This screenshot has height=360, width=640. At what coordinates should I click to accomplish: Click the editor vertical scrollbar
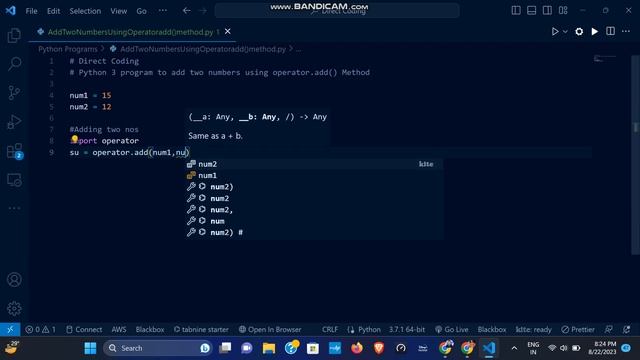tap(636, 155)
